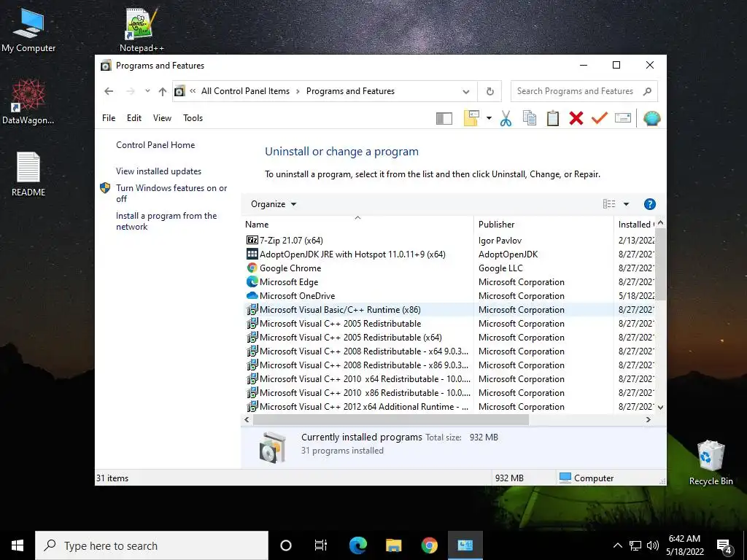Go up one level with up arrow
The height and width of the screenshot is (560, 747).
pyautogui.click(x=163, y=91)
